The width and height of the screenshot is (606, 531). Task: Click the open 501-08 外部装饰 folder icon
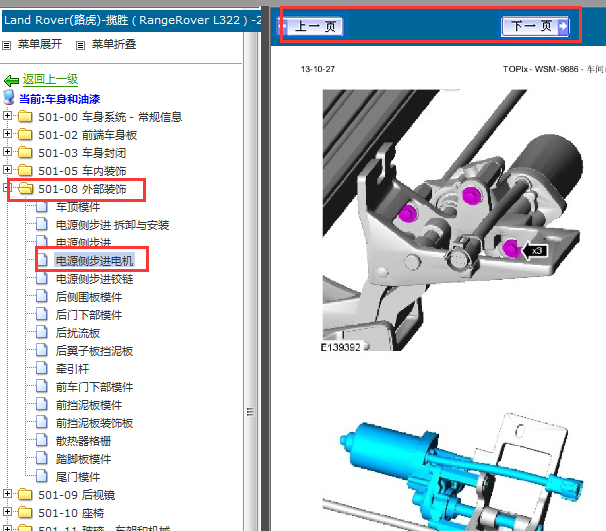[x=26, y=189]
